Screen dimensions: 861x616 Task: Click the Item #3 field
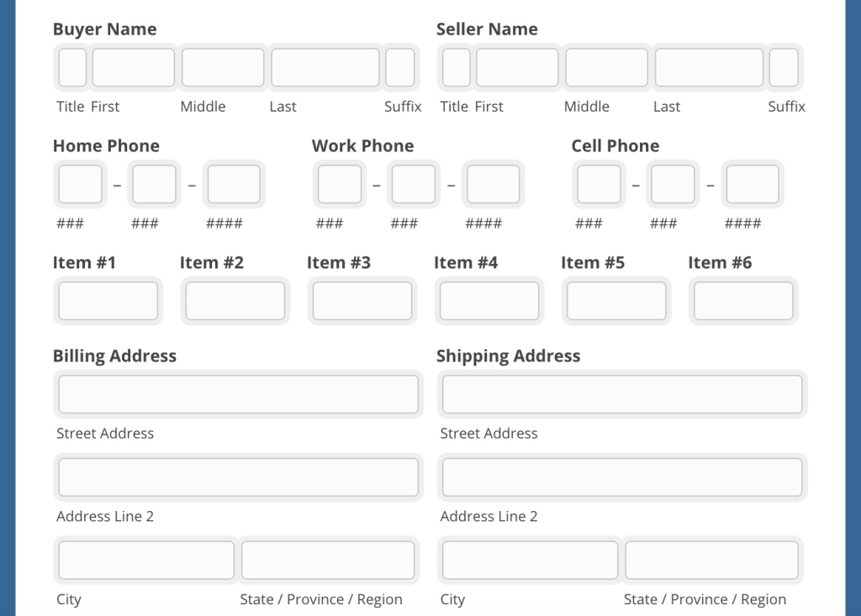[x=362, y=301]
